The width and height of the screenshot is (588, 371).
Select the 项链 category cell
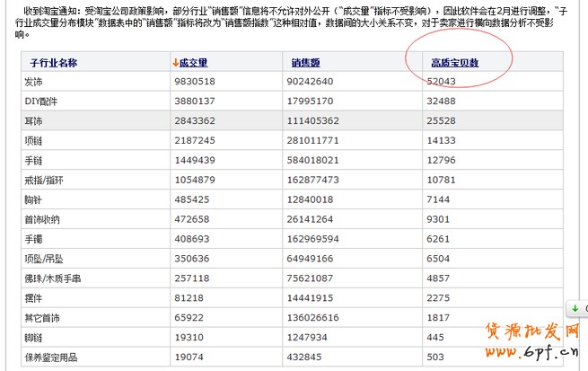tap(37, 140)
